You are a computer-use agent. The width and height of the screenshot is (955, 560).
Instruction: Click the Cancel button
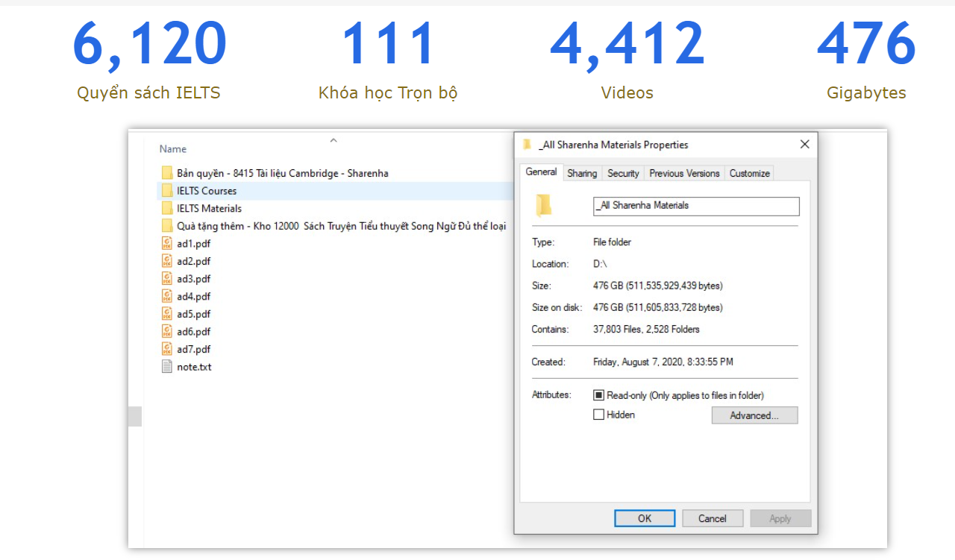[x=713, y=518]
